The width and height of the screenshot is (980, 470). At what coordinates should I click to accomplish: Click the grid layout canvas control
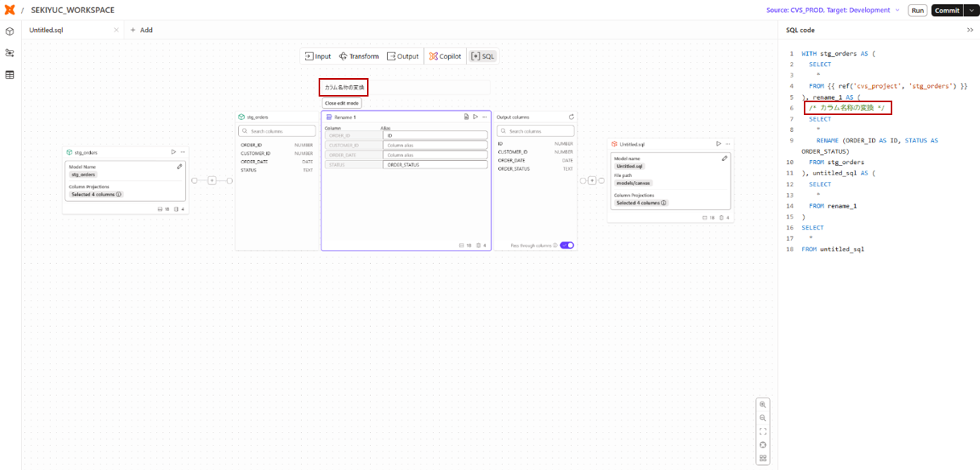pos(763,459)
